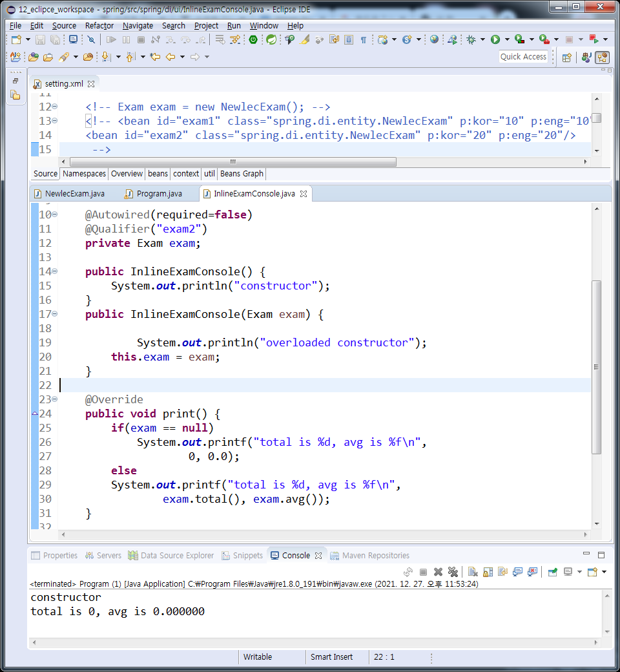
Task: Collapse code fold at Java line 14 constructor
Action: [55, 271]
